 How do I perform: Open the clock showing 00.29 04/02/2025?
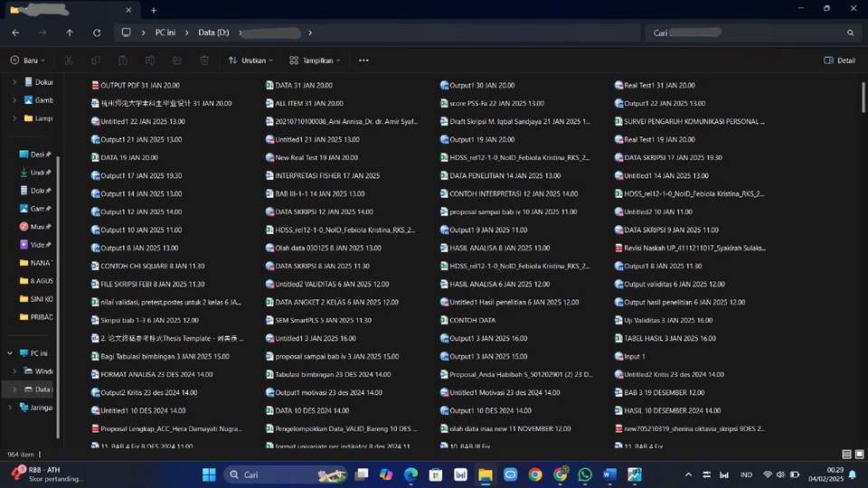click(x=826, y=474)
